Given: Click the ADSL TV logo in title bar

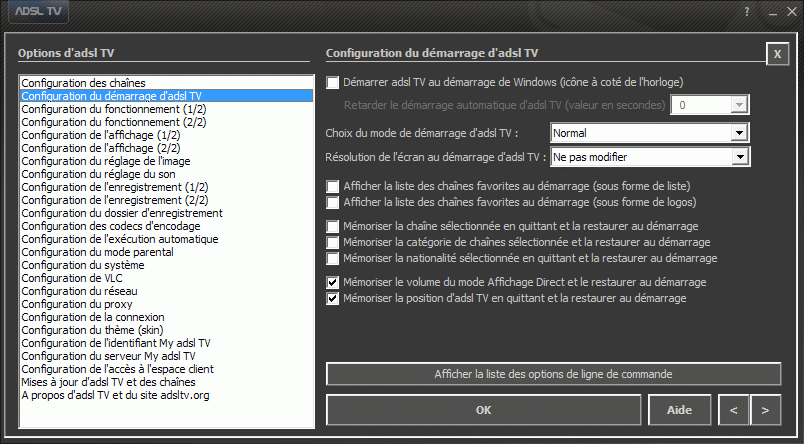Looking at the screenshot, I should coord(38,11).
